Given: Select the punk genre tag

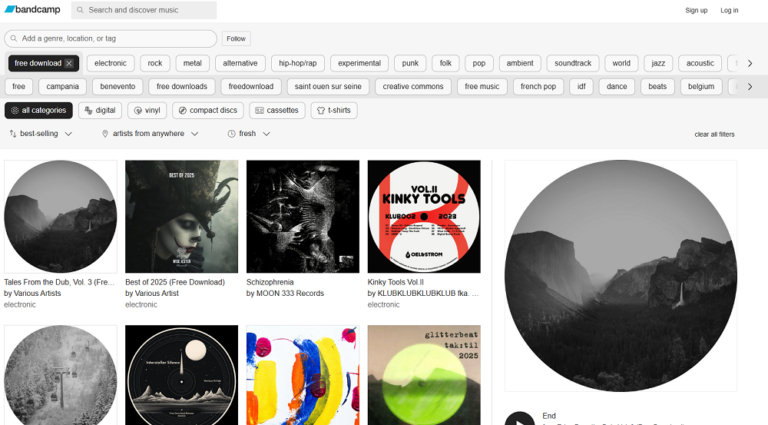Looking at the screenshot, I should [410, 63].
